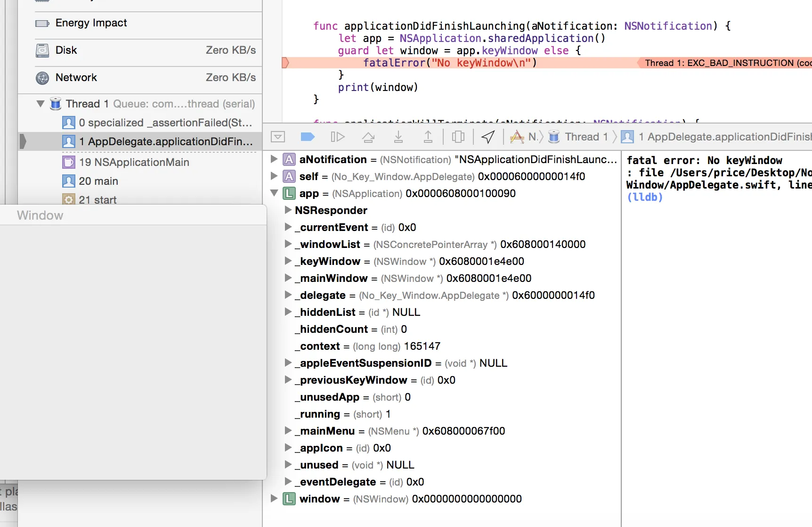Click the self argument type icon
Viewport: 812px width, 527px height.
point(289,176)
